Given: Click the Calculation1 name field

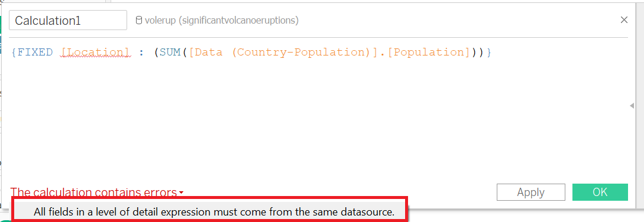Looking at the screenshot, I should click(x=68, y=20).
